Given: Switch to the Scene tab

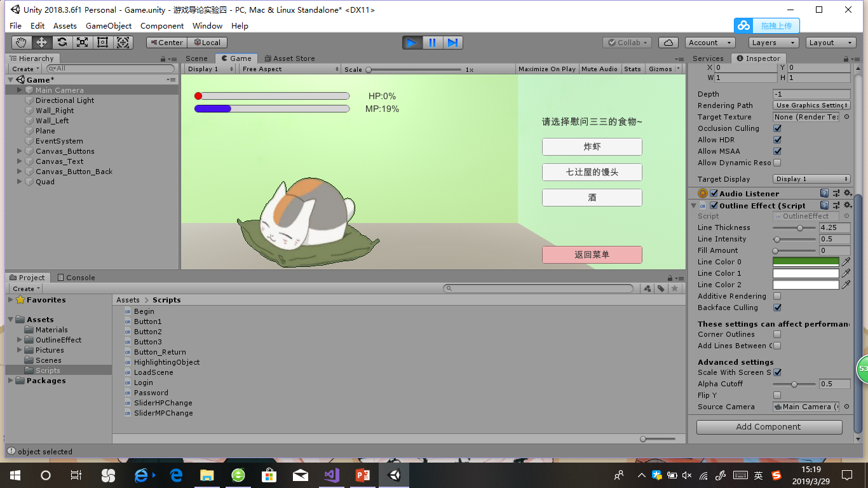Looking at the screenshot, I should pos(196,58).
